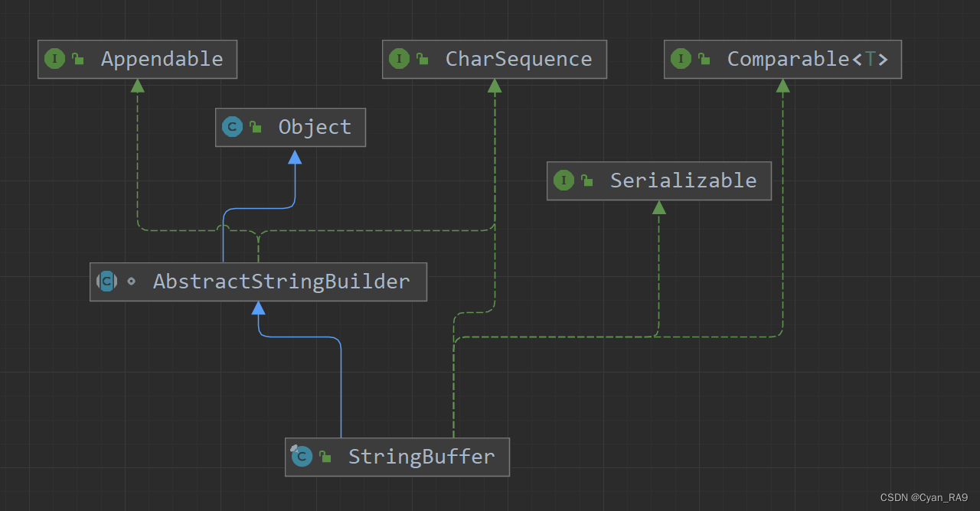Click the class icon on Object node
The width and height of the screenshot is (980, 511).
click(233, 127)
